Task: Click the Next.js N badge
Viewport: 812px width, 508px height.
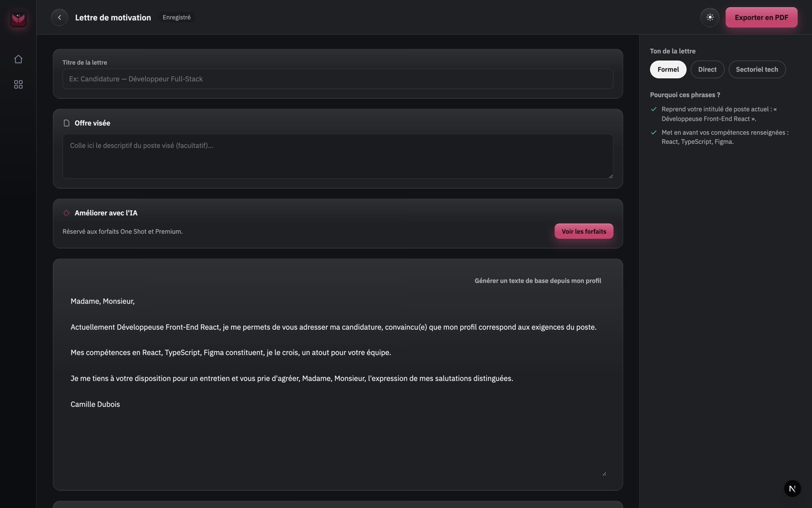Action: point(792,489)
